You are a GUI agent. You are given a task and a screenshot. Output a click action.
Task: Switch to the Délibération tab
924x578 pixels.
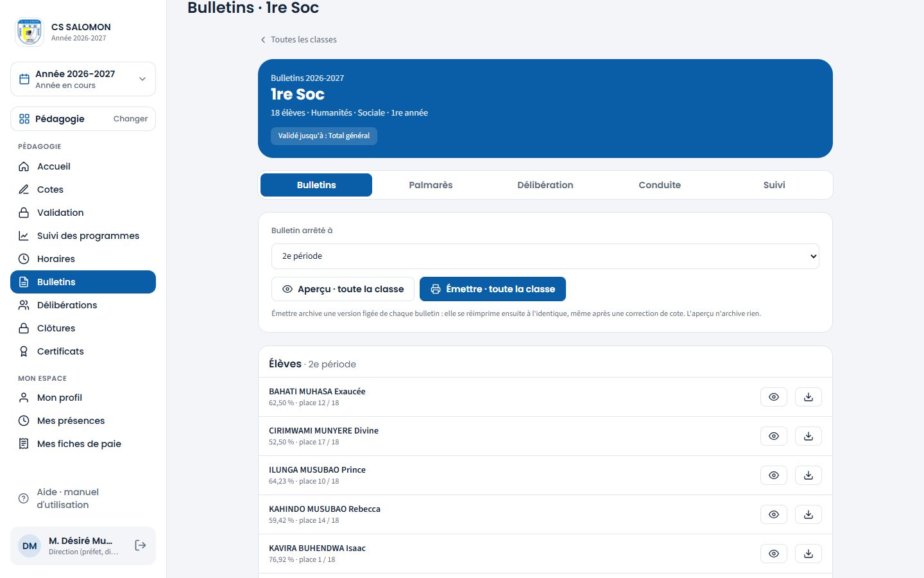click(x=545, y=185)
